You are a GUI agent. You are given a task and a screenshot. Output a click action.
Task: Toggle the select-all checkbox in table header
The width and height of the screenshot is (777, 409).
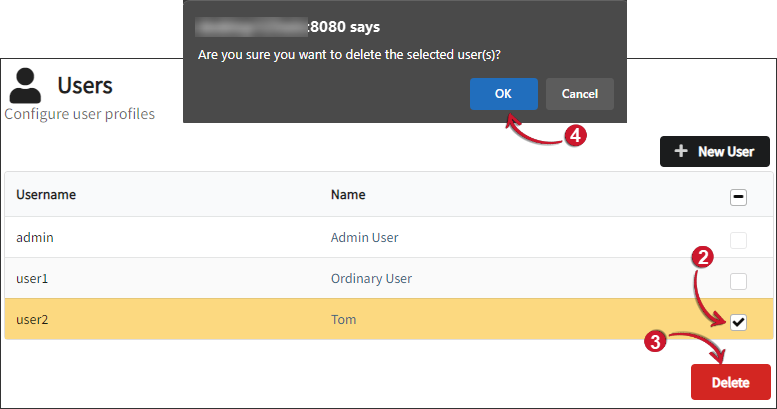pos(738,197)
